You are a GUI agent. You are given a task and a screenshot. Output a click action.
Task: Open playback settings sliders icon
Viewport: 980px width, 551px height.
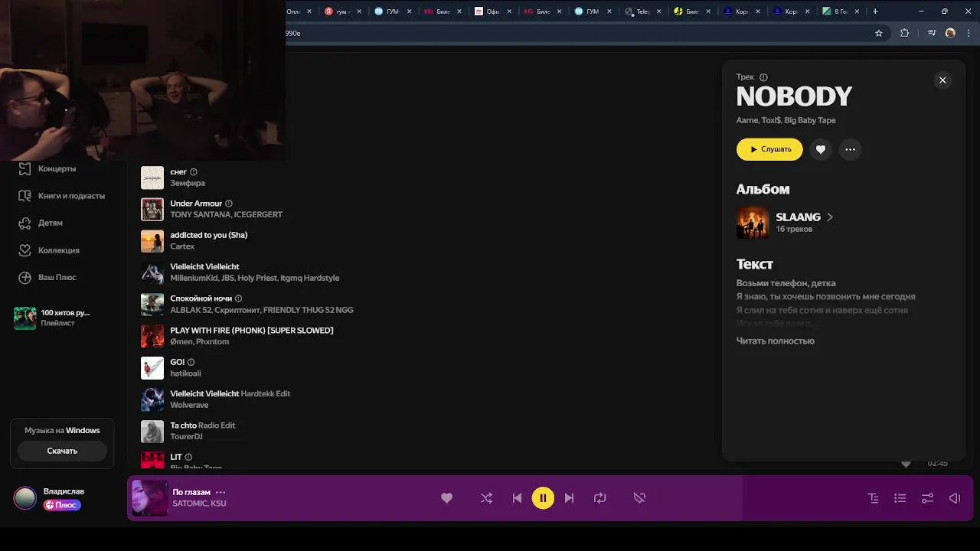click(x=927, y=498)
